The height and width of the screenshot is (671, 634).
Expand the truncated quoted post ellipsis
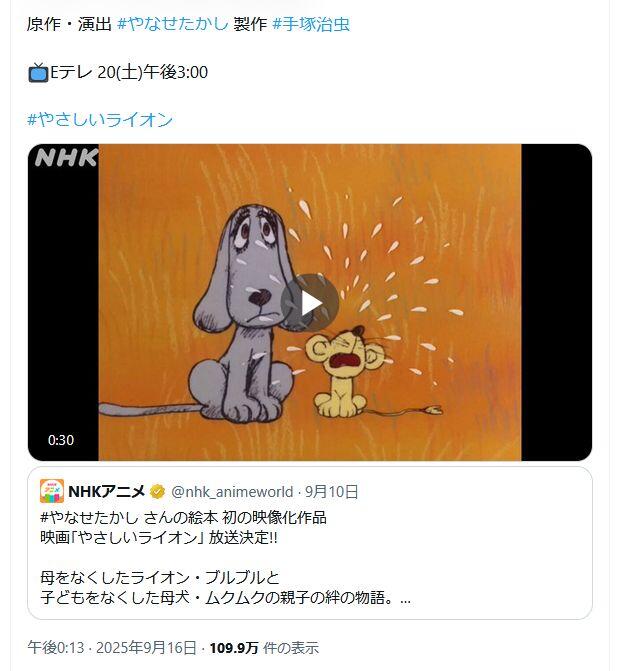pos(405,598)
